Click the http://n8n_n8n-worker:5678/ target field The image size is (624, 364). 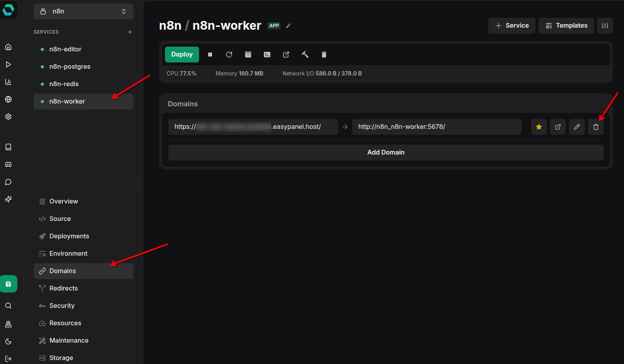[x=437, y=127]
